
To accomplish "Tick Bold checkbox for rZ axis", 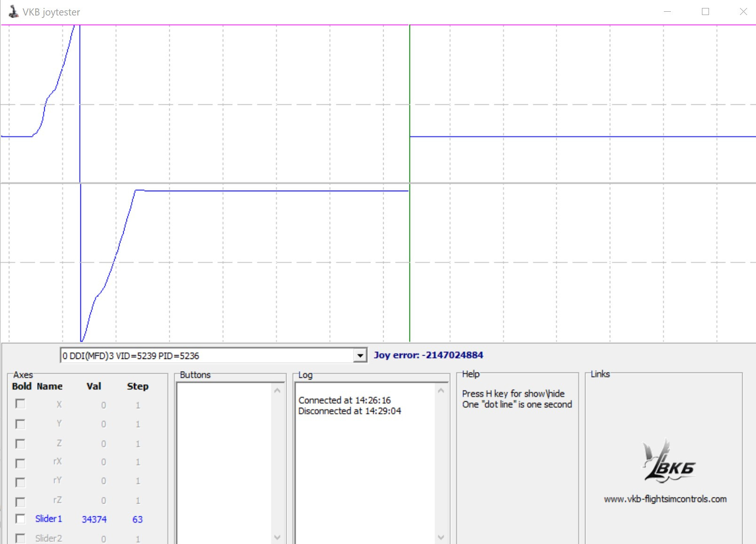I will click(20, 501).
